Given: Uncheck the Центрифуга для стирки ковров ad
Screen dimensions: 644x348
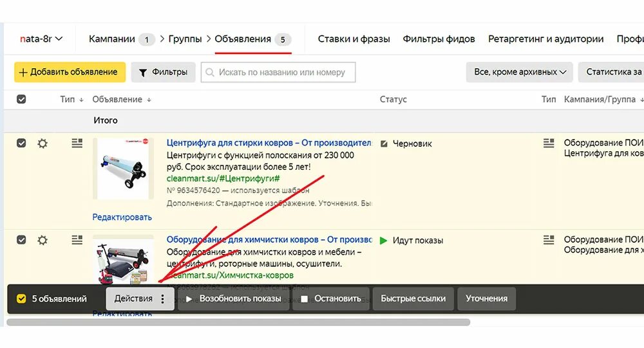Looking at the screenshot, I should pyautogui.click(x=21, y=143).
